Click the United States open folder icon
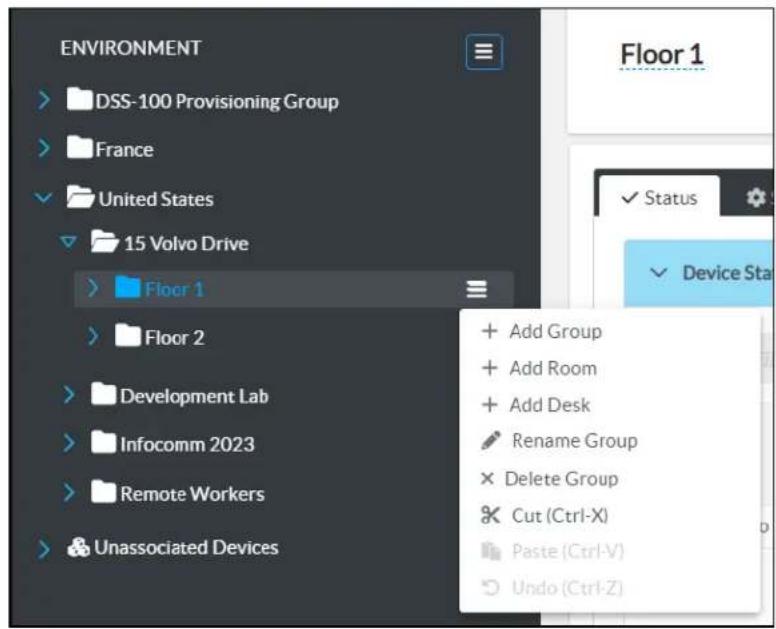 (x=81, y=196)
